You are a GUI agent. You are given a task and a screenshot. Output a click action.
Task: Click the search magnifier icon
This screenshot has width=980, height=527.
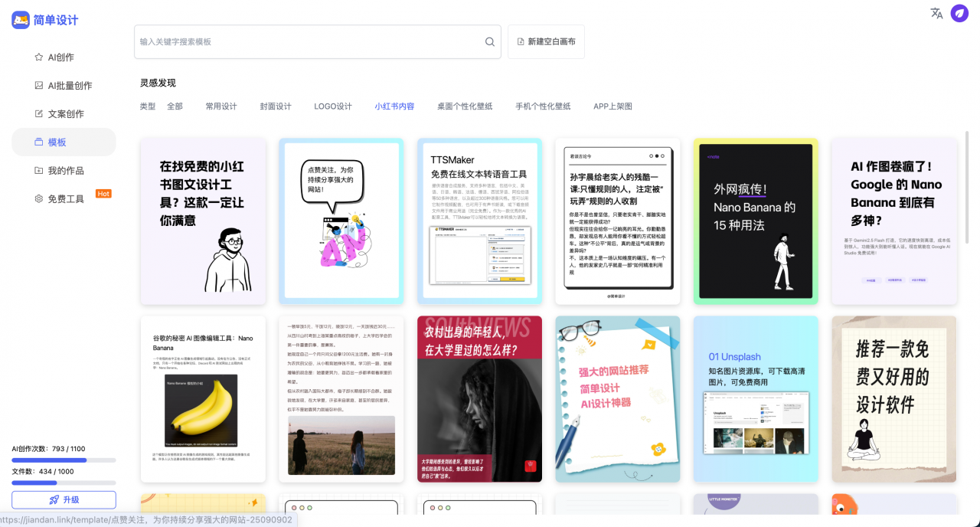pos(490,42)
